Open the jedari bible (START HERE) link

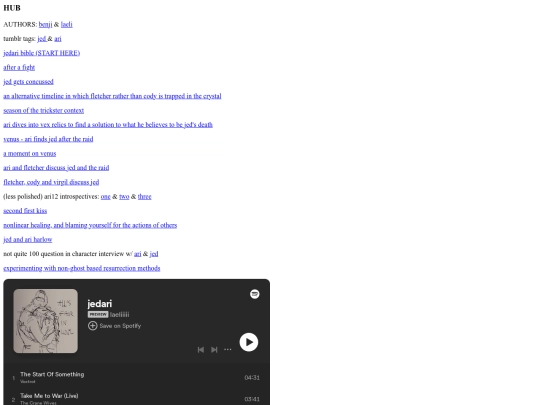pos(42,53)
